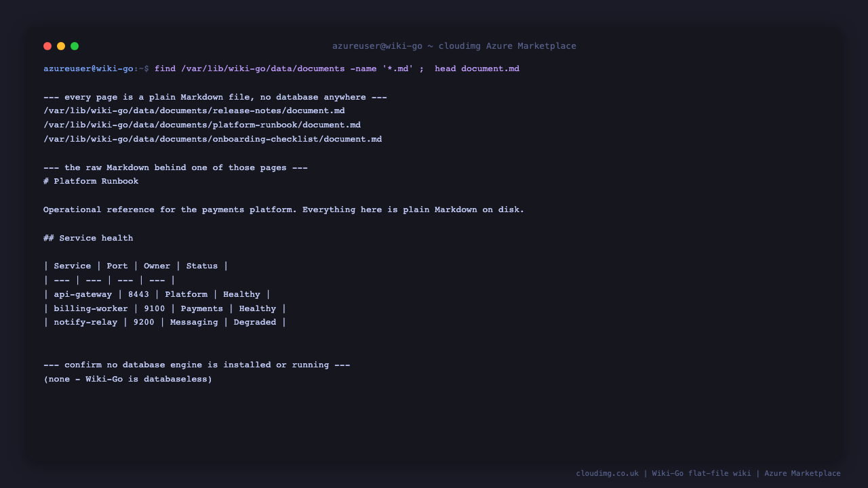Click the red close window button
Screen dimensions: 868x488
click(x=47, y=46)
